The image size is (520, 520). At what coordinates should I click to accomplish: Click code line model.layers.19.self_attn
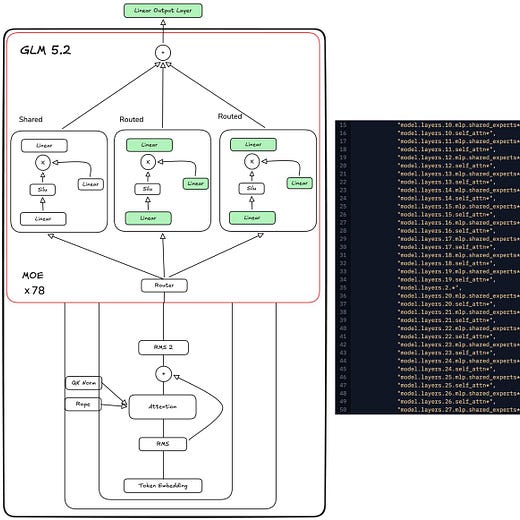pos(446,280)
